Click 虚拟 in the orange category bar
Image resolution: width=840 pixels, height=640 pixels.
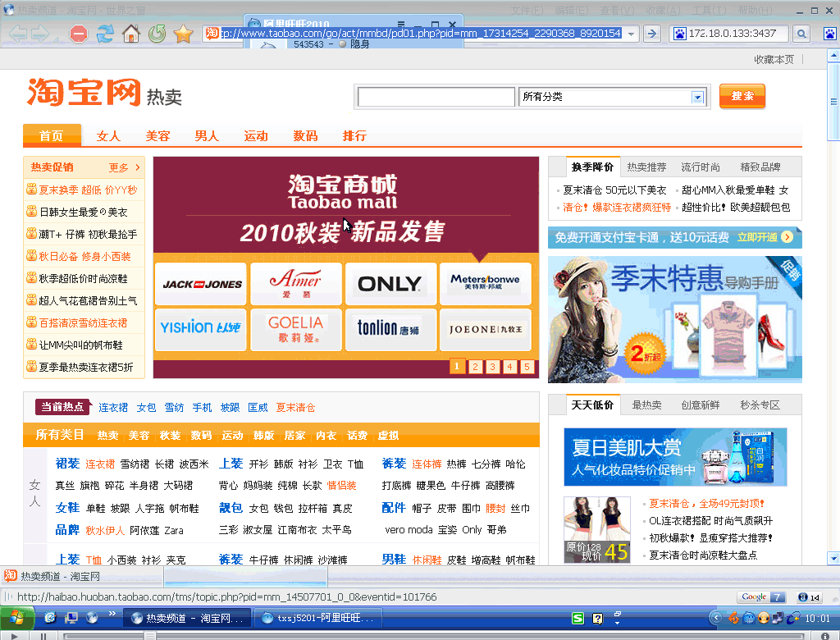388,436
